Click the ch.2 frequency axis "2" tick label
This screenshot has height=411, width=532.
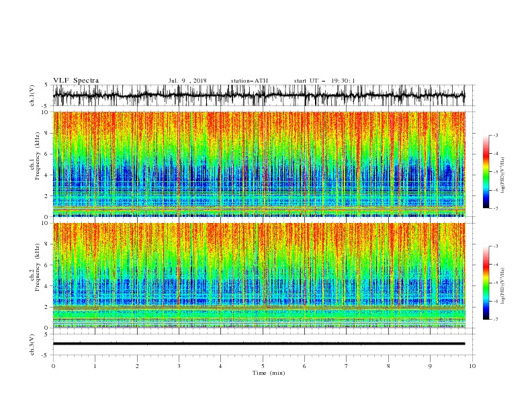(x=47, y=307)
